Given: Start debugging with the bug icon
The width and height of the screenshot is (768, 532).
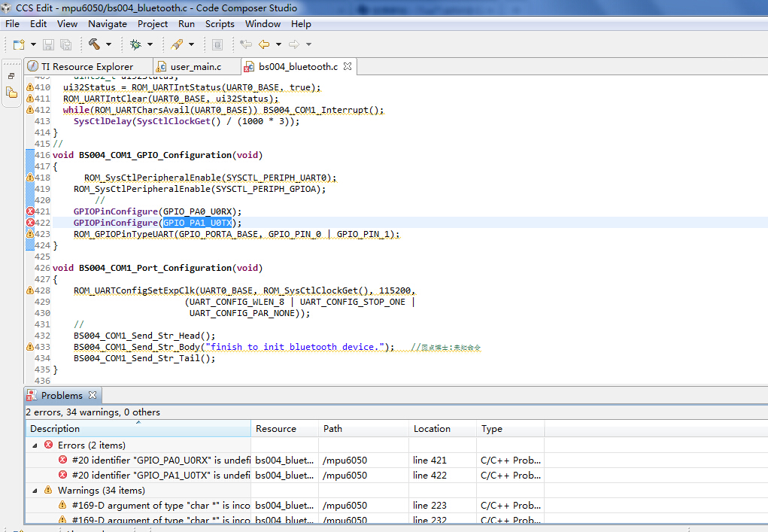Looking at the screenshot, I should tap(135, 44).
